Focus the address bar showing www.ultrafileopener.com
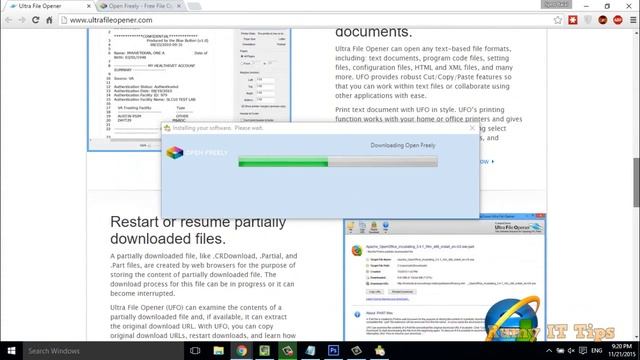Screen dimensions: 640x360 click(306, 20)
